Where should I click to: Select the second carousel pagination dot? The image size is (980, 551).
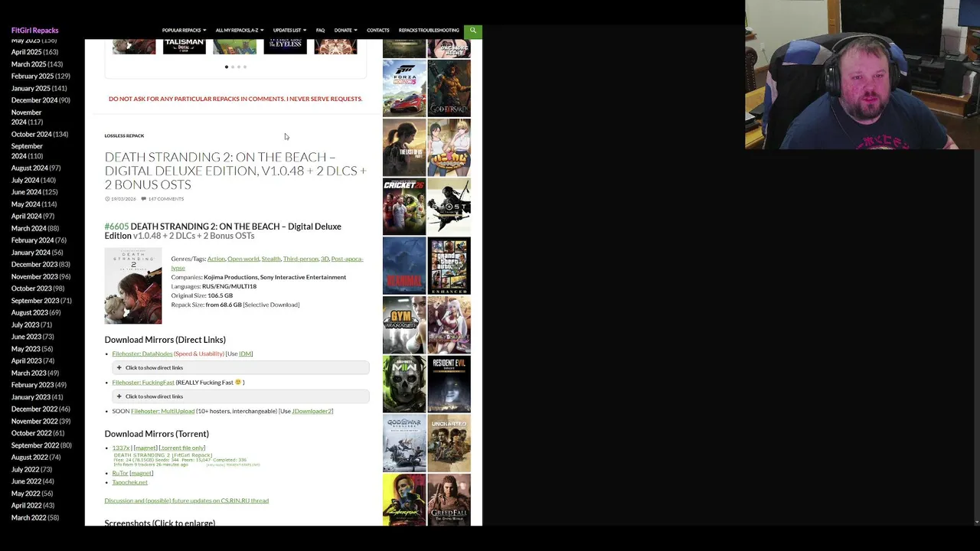[233, 67]
